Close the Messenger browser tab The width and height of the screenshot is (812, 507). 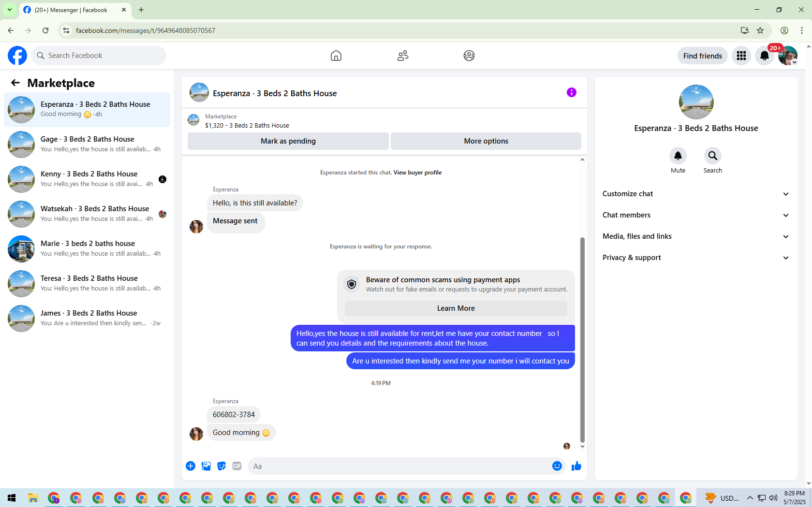click(124, 10)
